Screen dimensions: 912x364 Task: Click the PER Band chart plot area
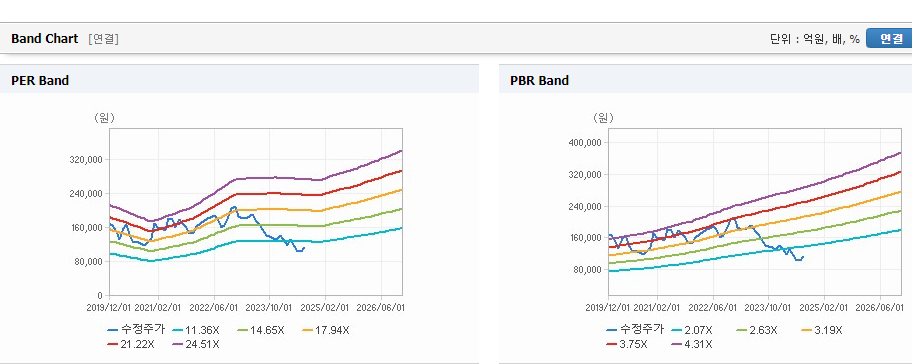pos(256,212)
